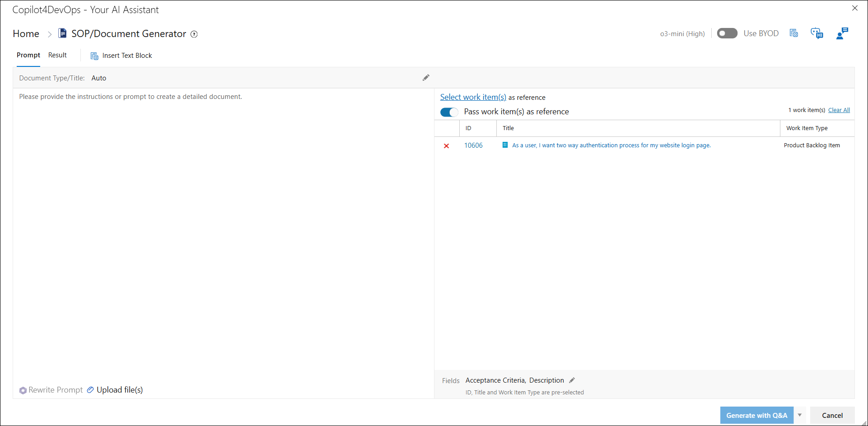Image resolution: width=868 pixels, height=426 pixels.
Task: Open the text block library icon in header
Action: click(x=793, y=33)
